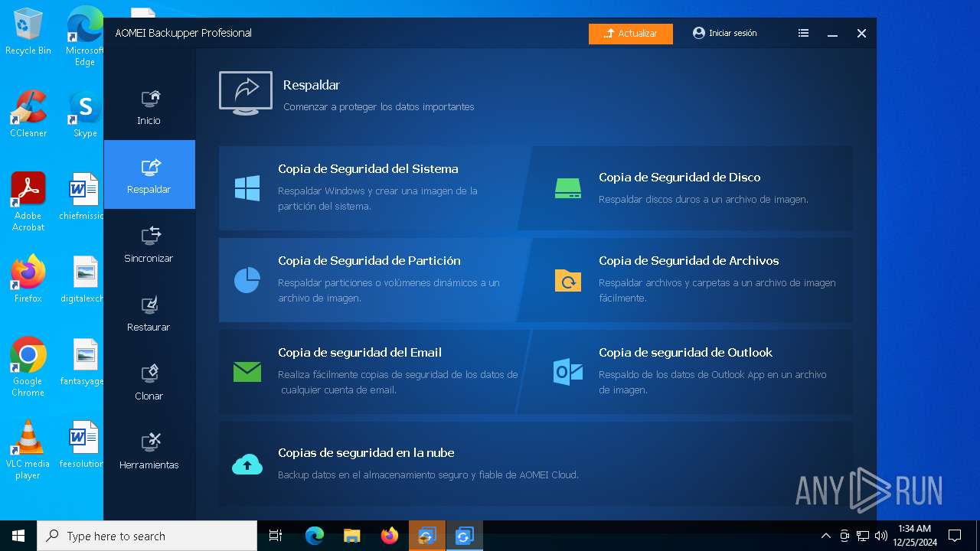Open File Explorer from the taskbar

(351, 536)
